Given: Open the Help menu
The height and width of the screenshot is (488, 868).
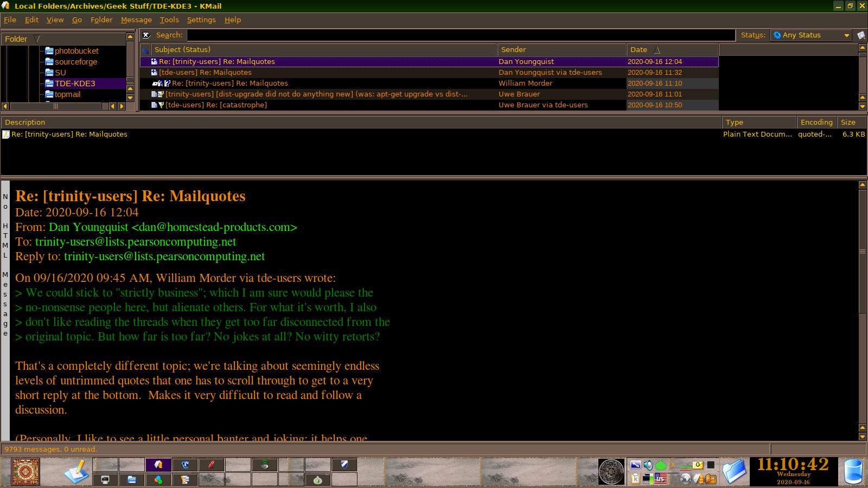Looking at the screenshot, I should coord(233,20).
